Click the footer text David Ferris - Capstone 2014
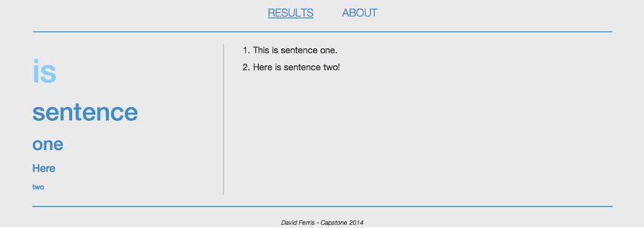Viewport: 644px width, 228px height. 322,223
